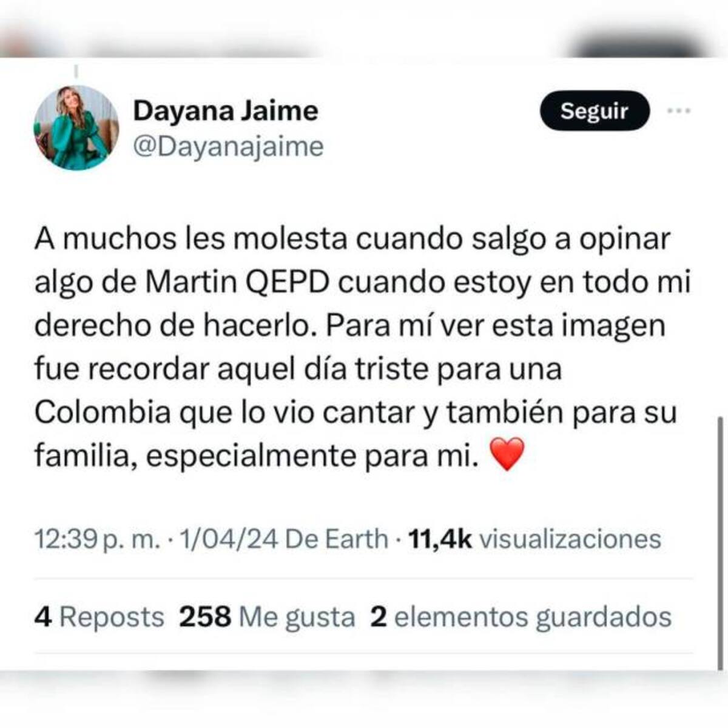This screenshot has height=728, width=728.
Task: Open the 2 elementos guardados count
Action: (x=521, y=617)
